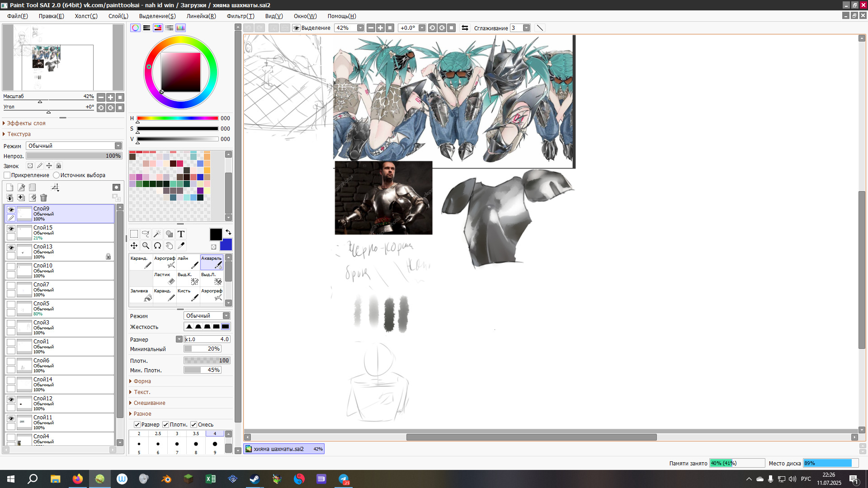This screenshot has height=488, width=868.
Task: Click the delete layer trash icon
Action: (x=43, y=198)
